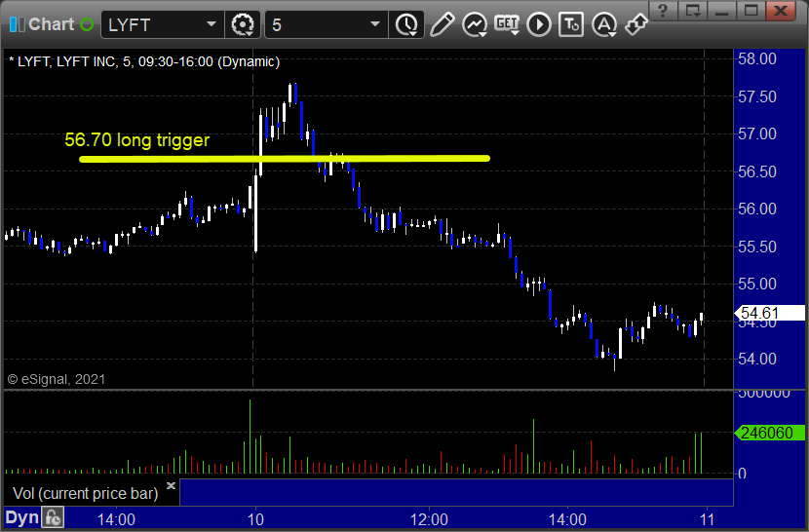Click the 56.50 price axis label
809x532 pixels.
(757, 171)
